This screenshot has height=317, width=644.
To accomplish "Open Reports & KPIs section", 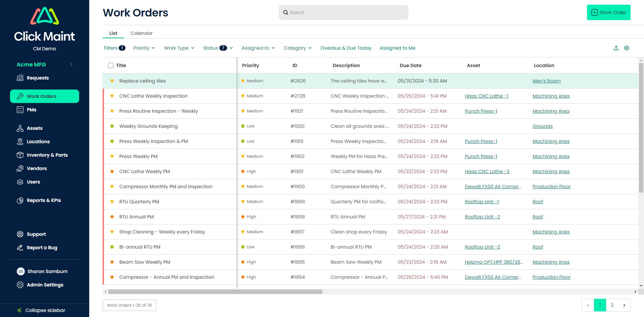I will [44, 200].
